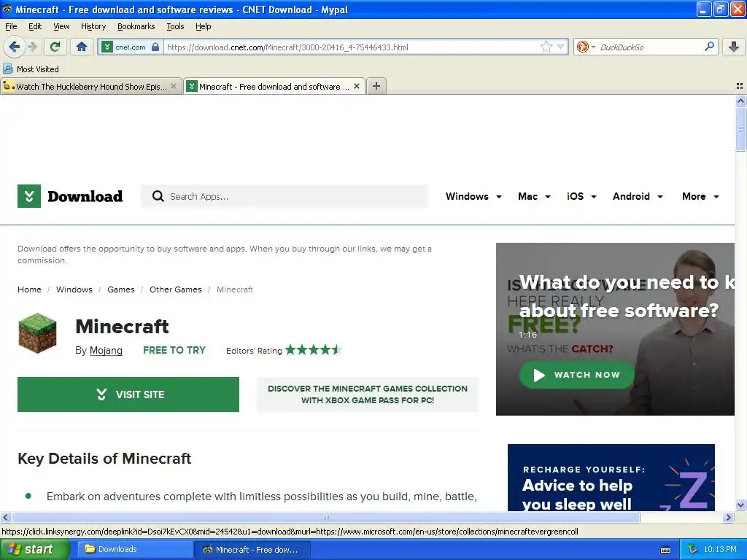This screenshot has height=560, width=747.
Task: Click the vertical scrollbar down arrow
Action: point(740,505)
